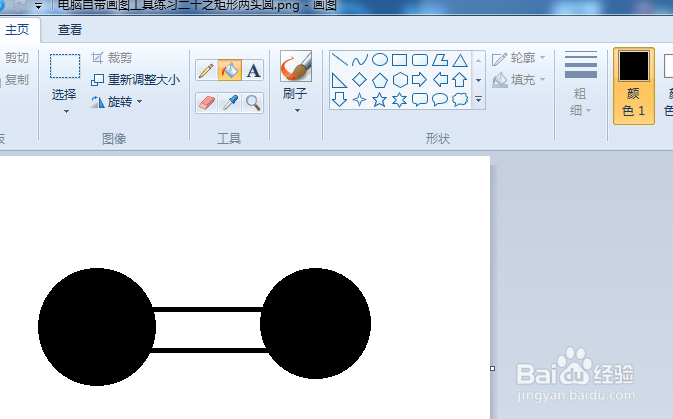Pick the Oval callout shape

(x=440, y=100)
